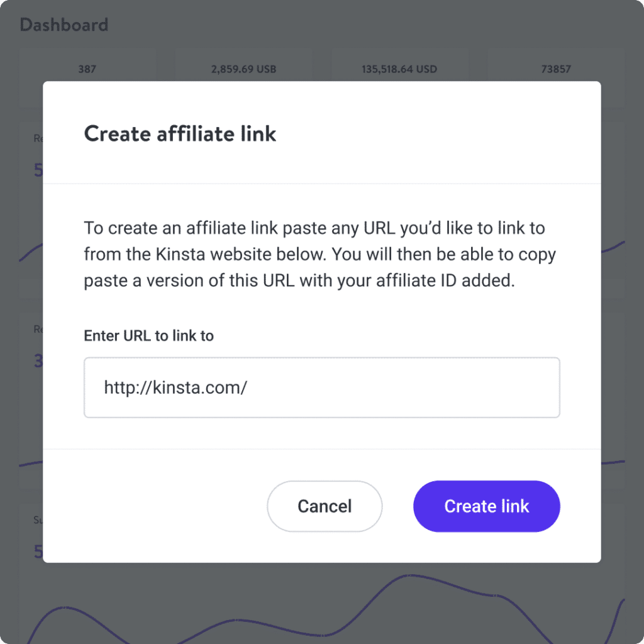Click the chart line segment right of the dialog
The image size is (644, 644).
[x=613, y=247]
